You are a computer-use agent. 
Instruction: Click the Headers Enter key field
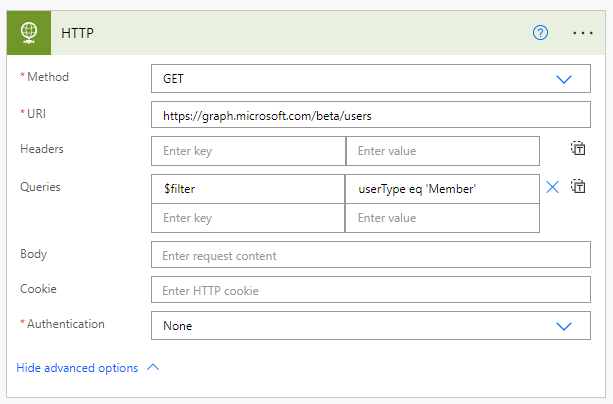click(248, 151)
